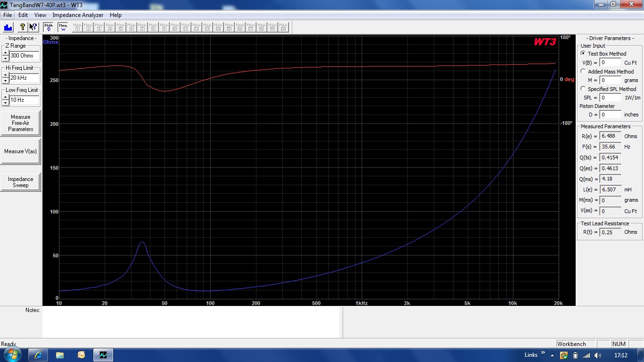Click the blue workbench toolbar icon
644x362 pixels.
point(8,27)
